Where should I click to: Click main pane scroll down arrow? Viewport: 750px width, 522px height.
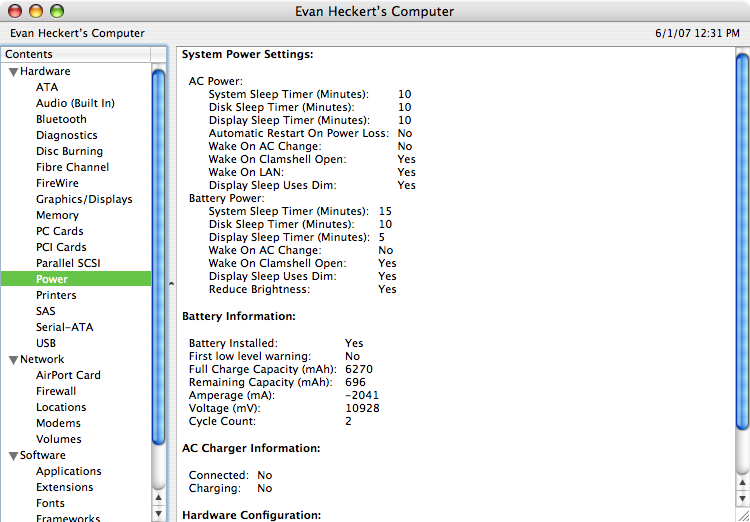[742, 498]
